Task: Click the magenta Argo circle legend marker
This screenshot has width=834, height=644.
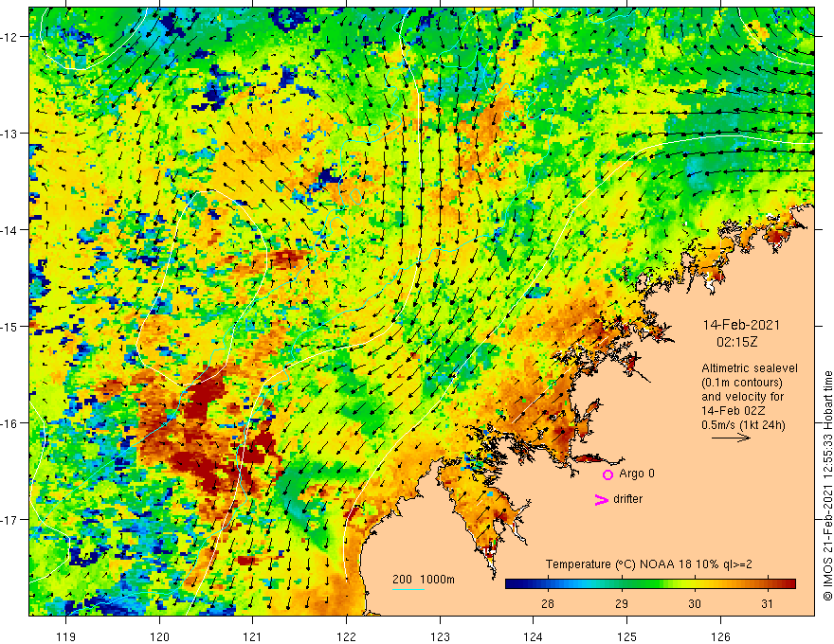Action: coord(607,474)
